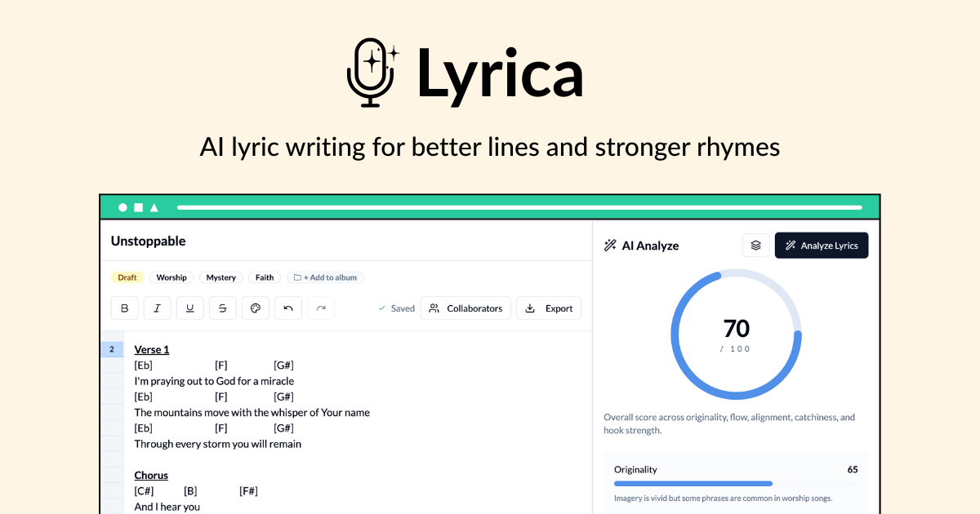Screen dimensions: 980x514
Task: Apply italic formatting
Action: [157, 308]
